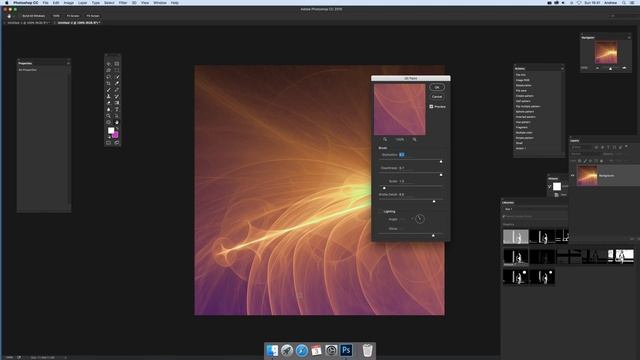The height and width of the screenshot is (360, 640).
Task: Open the Edit menu
Action: (x=56, y=3)
